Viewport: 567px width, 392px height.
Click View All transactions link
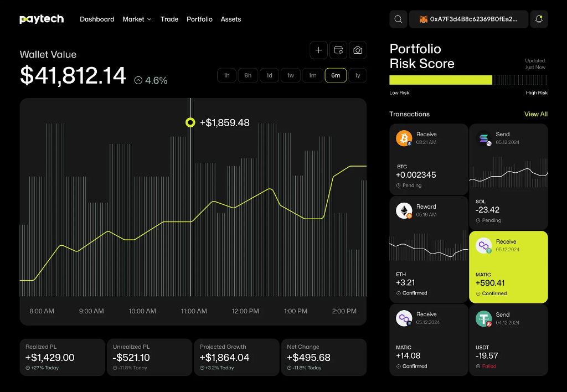click(535, 114)
